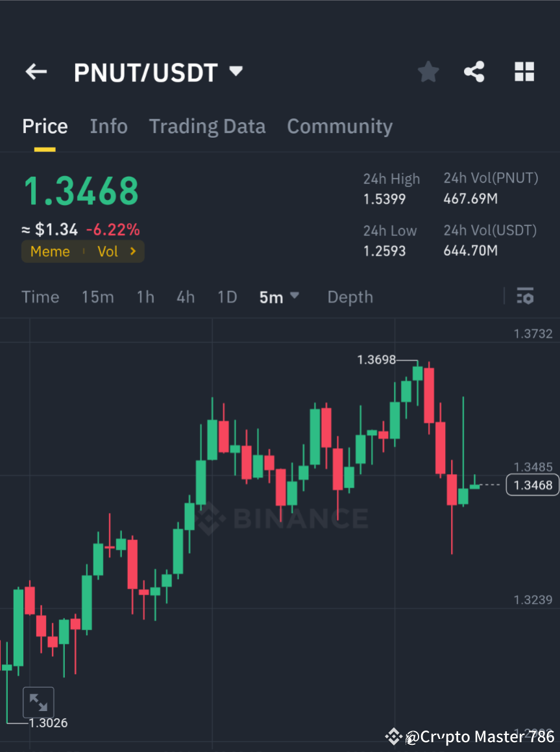The height and width of the screenshot is (752, 560).
Task: Select the Info tab
Action: 108,126
